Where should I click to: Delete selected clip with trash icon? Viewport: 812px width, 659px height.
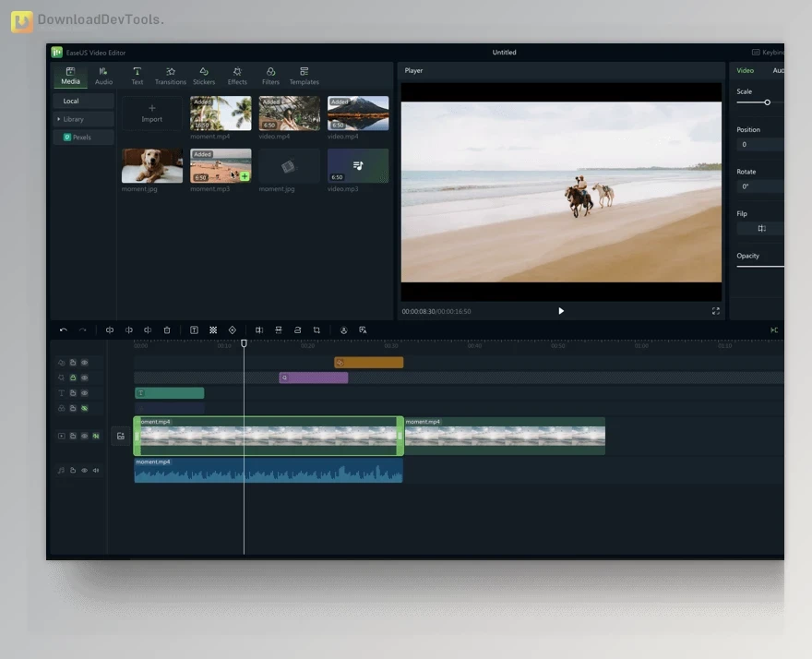[x=167, y=329]
